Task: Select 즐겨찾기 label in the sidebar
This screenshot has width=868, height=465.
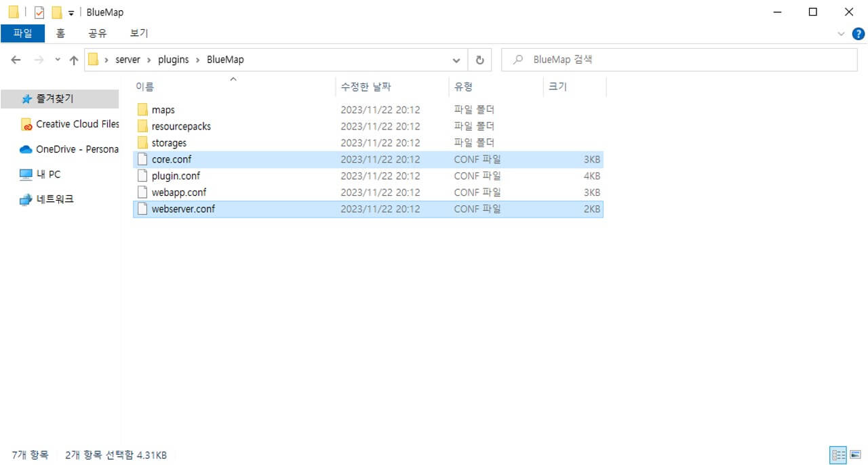Action: [x=55, y=99]
